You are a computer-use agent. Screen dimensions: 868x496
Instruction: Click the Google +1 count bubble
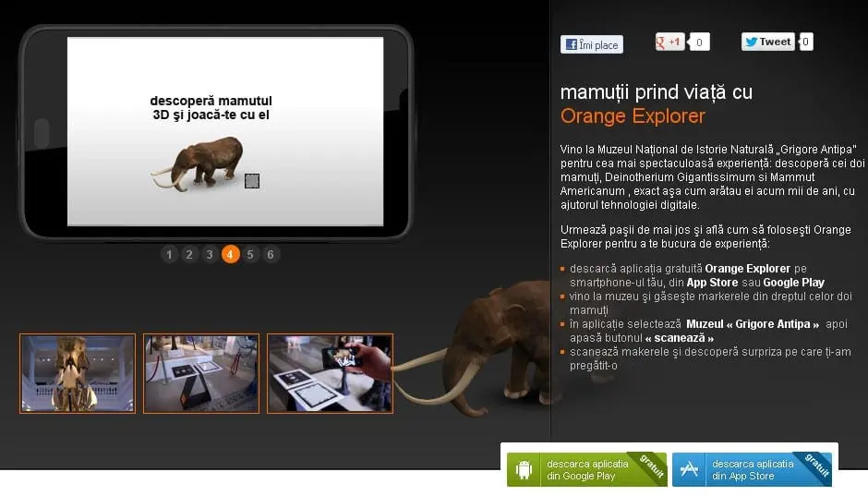tap(699, 42)
